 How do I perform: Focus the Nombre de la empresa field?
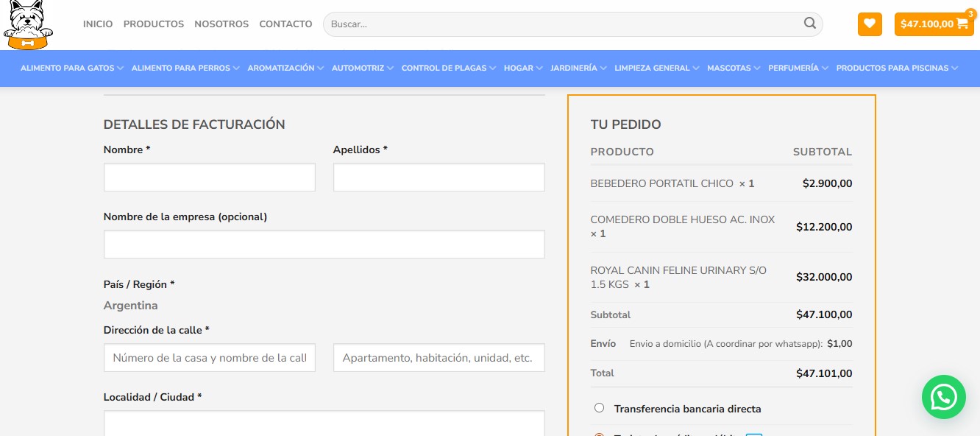pos(324,245)
